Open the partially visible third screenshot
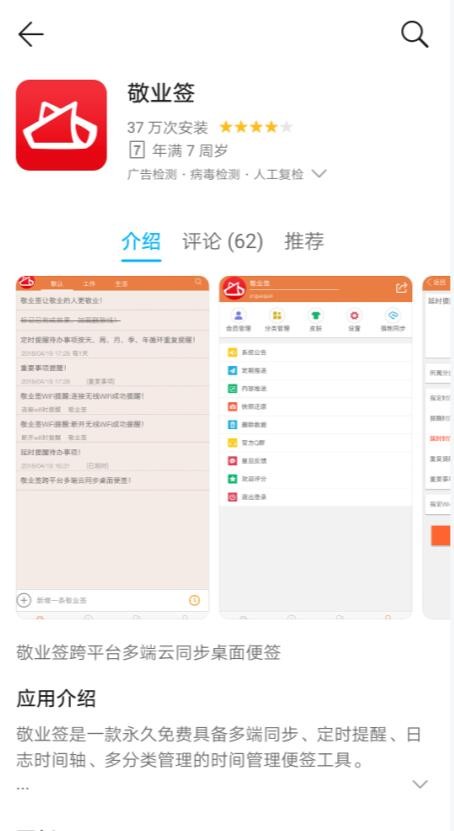 click(x=438, y=447)
